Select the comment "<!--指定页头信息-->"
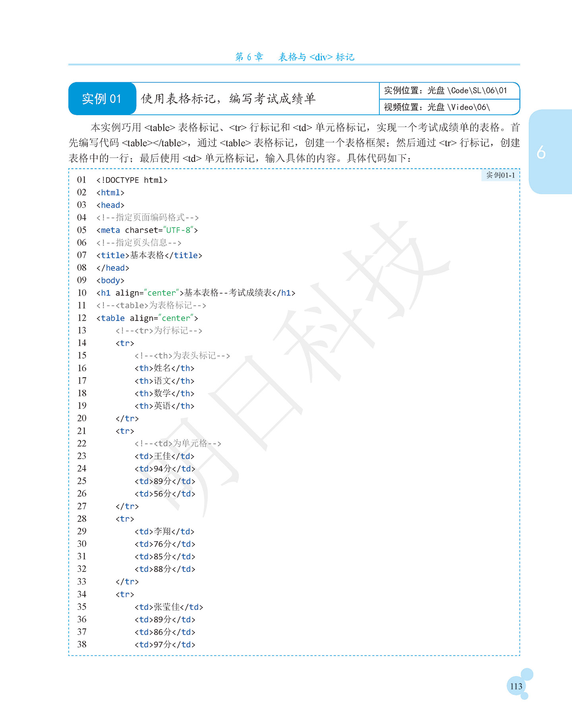Image resolution: width=572 pixels, height=728 pixels. coord(139,243)
